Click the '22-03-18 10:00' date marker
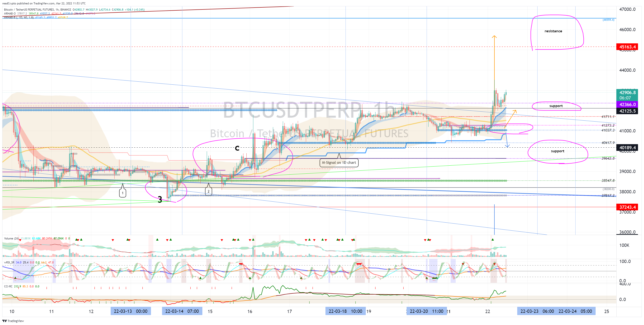The width and height of the screenshot is (644, 325). pyautogui.click(x=346, y=311)
